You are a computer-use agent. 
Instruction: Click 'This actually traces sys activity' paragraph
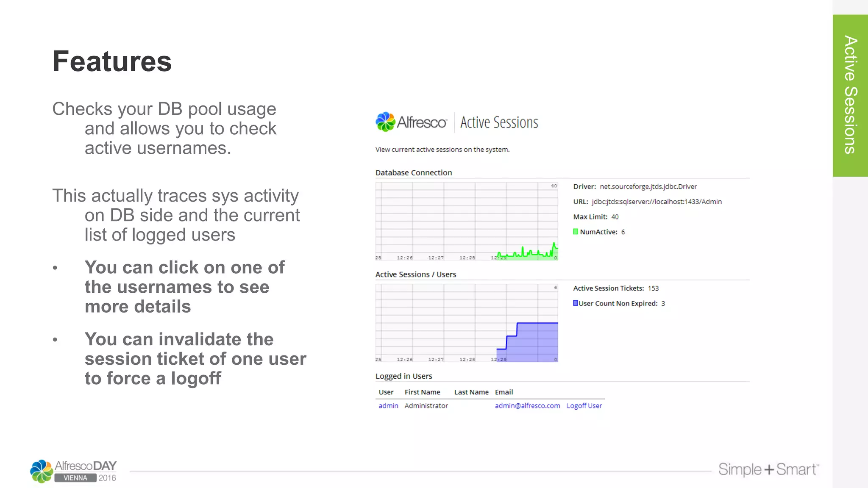(176, 215)
